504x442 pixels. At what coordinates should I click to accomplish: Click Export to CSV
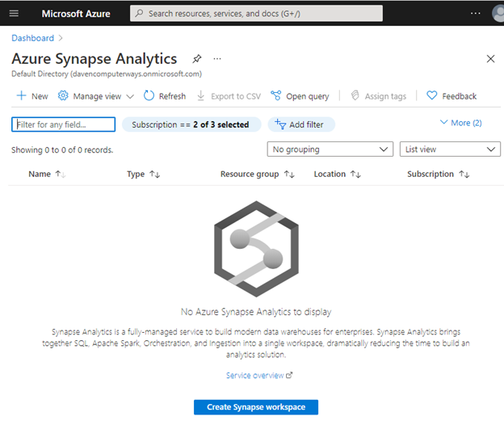pyautogui.click(x=229, y=96)
